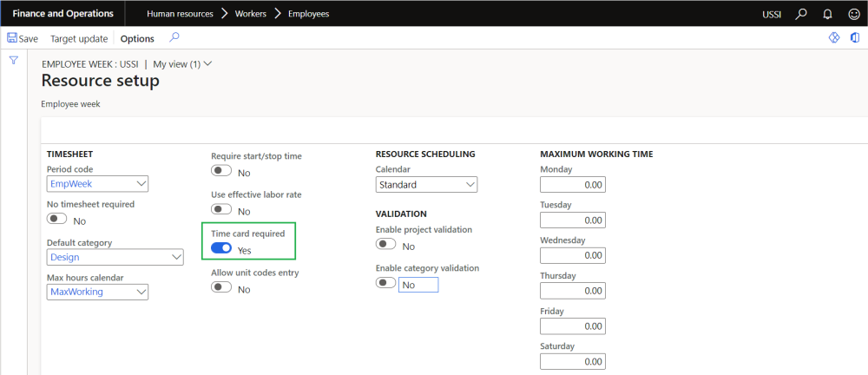Disable the Time card required toggle
The width and height of the screenshot is (868, 375).
[x=221, y=248]
